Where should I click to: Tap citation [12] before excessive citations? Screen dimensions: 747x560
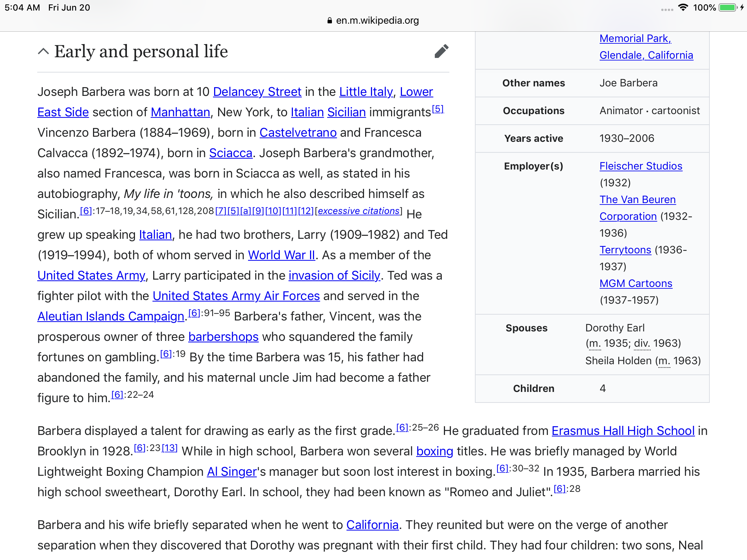tap(306, 211)
